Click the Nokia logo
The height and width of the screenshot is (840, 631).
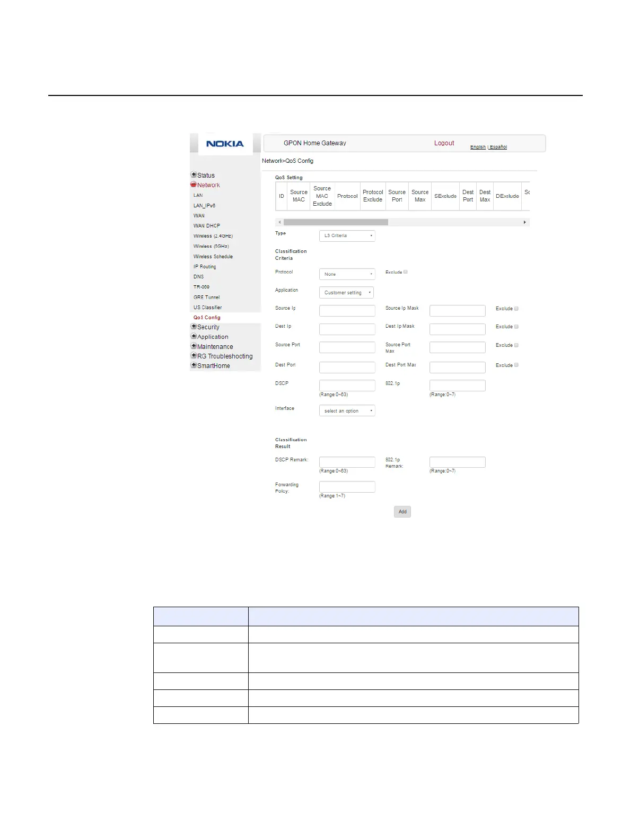pyautogui.click(x=225, y=144)
